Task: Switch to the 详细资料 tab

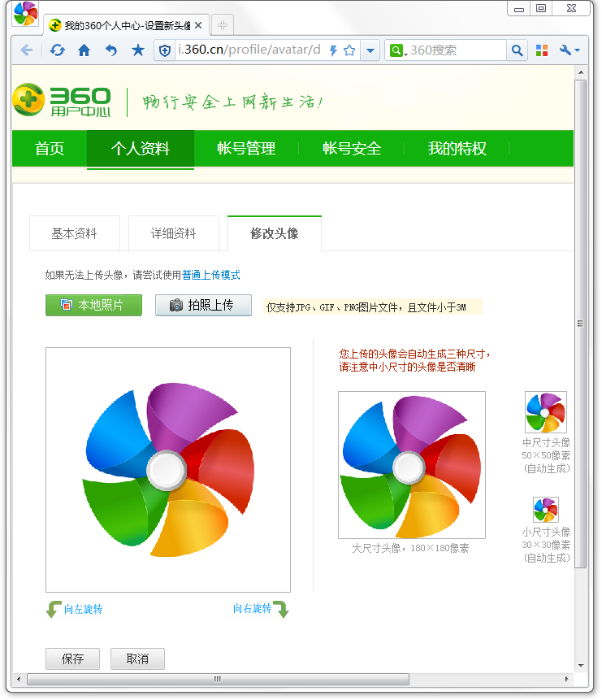Action: (174, 233)
